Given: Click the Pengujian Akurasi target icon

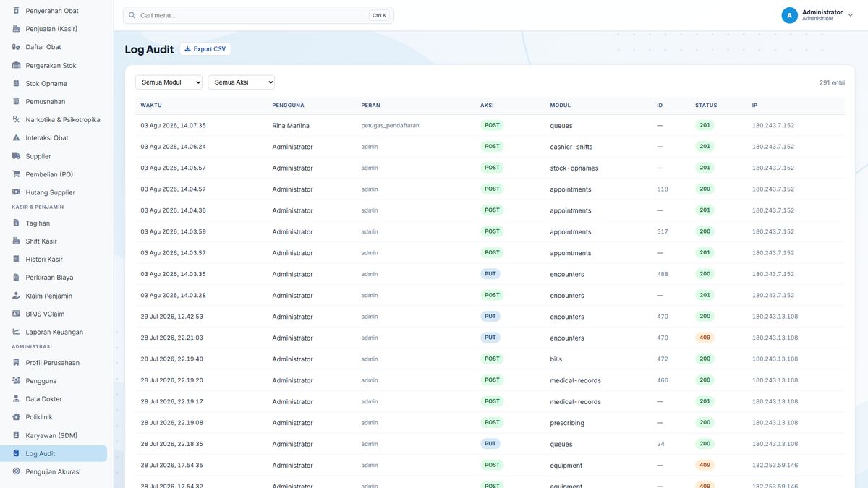Looking at the screenshot, I should (x=17, y=471).
